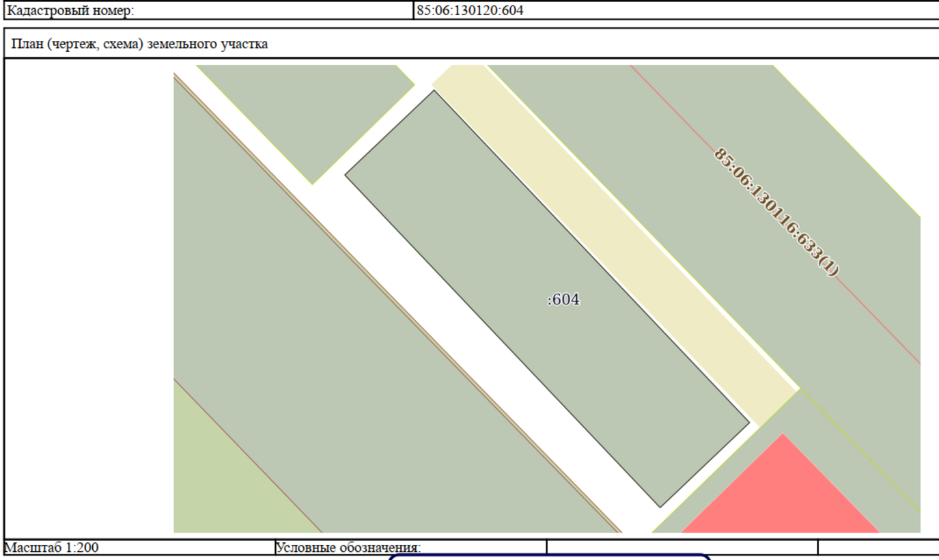
Task: Click the 85:06:130116:633(1) parcel label
Action: coord(776,212)
